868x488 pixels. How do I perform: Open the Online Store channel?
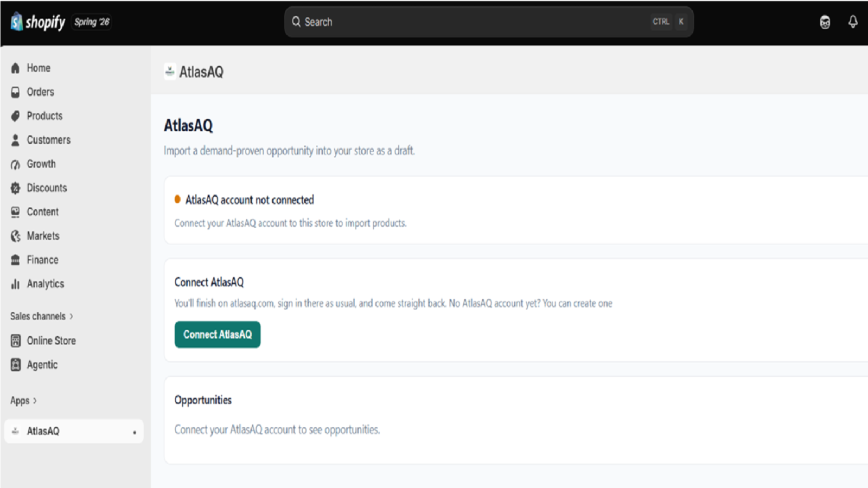pos(52,341)
